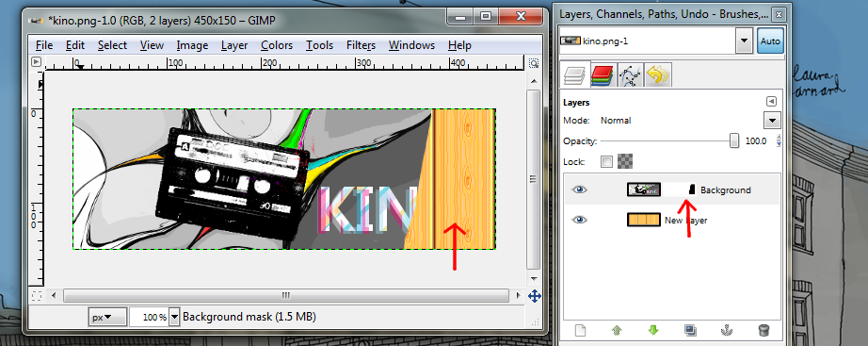
Task: Raise the layer with the green up arrow
Action: [617, 331]
